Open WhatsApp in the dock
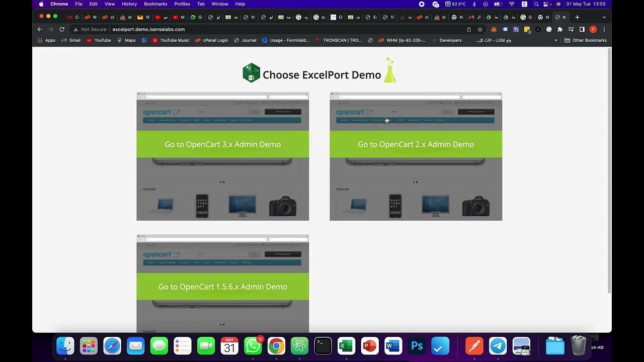 (253, 346)
